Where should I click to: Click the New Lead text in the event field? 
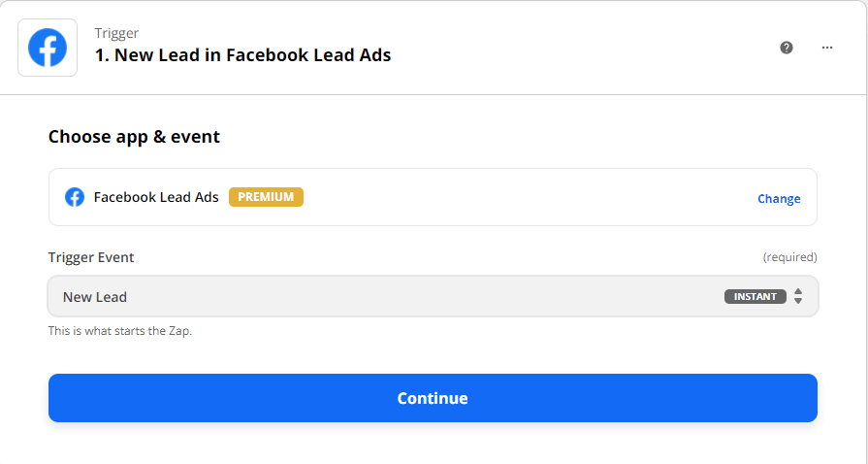95,297
